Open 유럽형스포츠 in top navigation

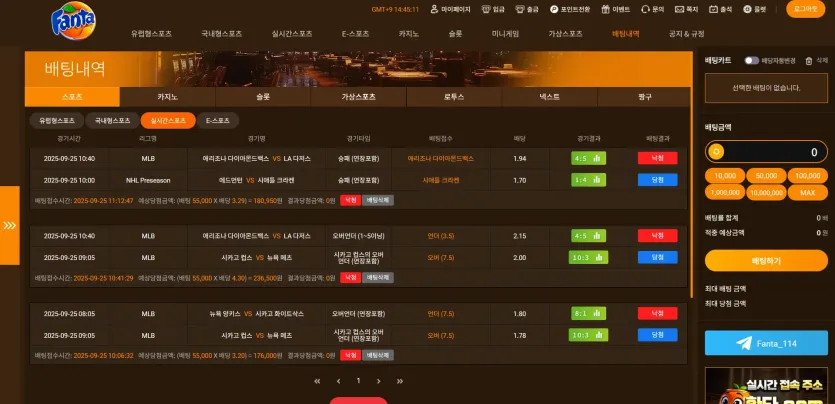pyautogui.click(x=151, y=34)
